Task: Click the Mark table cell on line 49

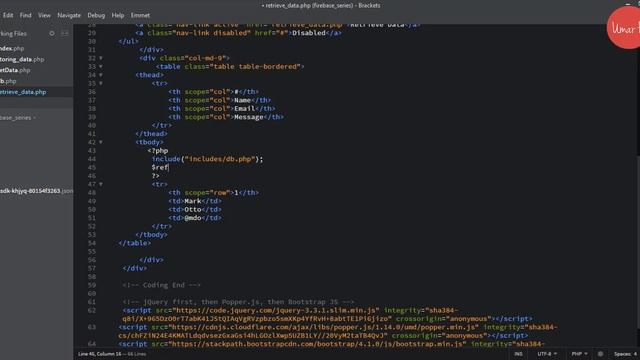Action: point(195,201)
